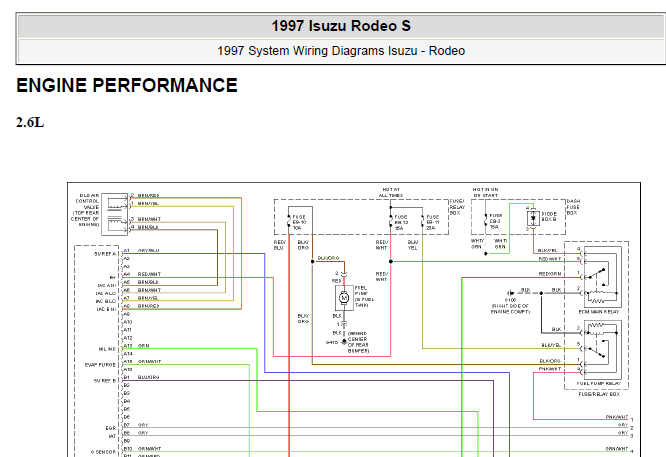Image resolution: width=666 pixels, height=457 pixels.
Task: Click the 2.6L subheading
Action: (x=30, y=123)
